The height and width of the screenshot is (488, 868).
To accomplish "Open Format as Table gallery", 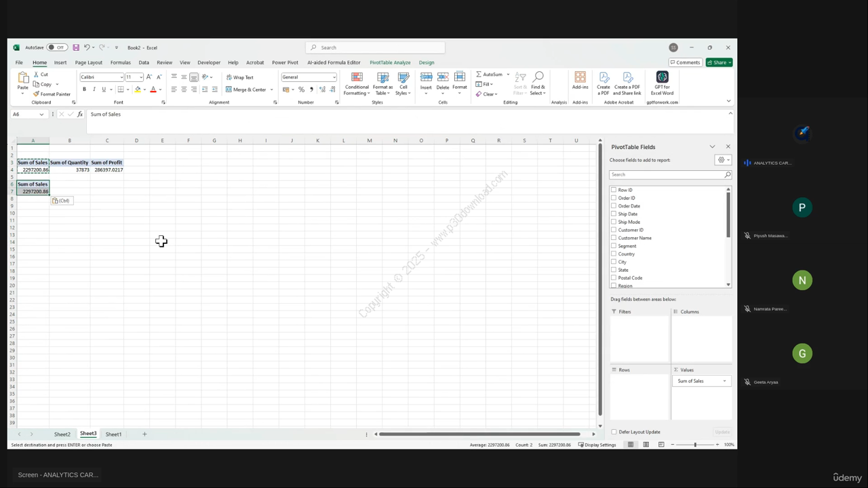I will coord(382,84).
